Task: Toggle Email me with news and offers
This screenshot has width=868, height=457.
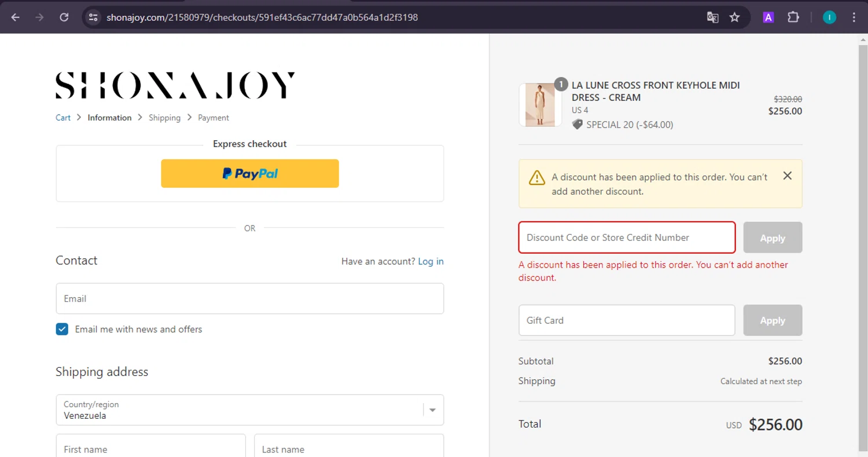Action: coord(62,329)
